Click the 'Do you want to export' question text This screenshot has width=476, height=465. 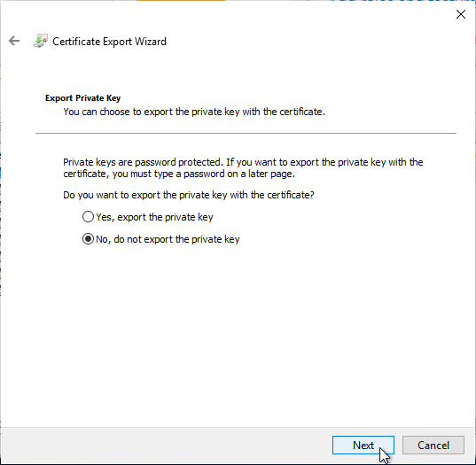coord(189,195)
